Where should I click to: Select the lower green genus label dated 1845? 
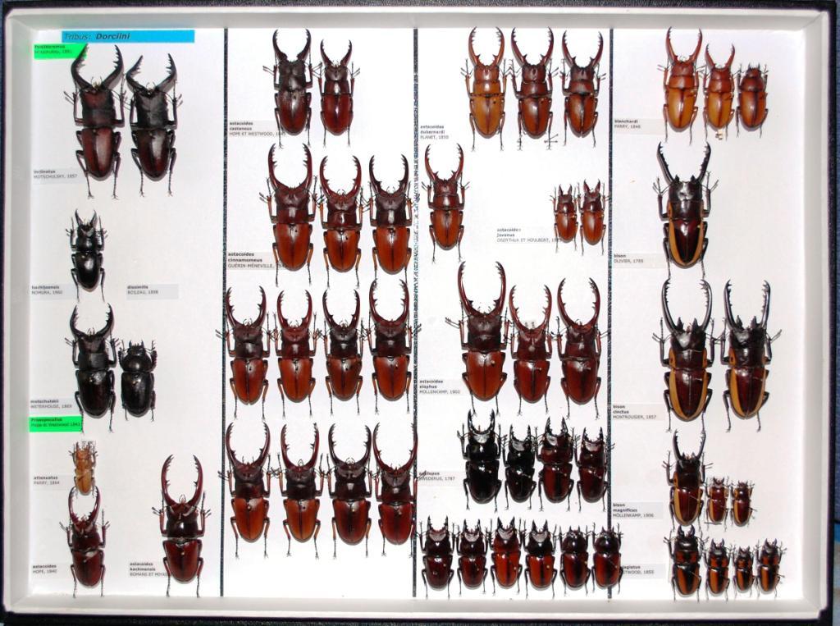click(x=56, y=423)
